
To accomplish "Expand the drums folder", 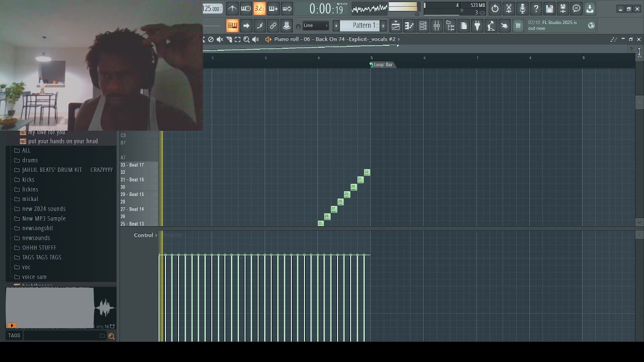I will 30,160.
